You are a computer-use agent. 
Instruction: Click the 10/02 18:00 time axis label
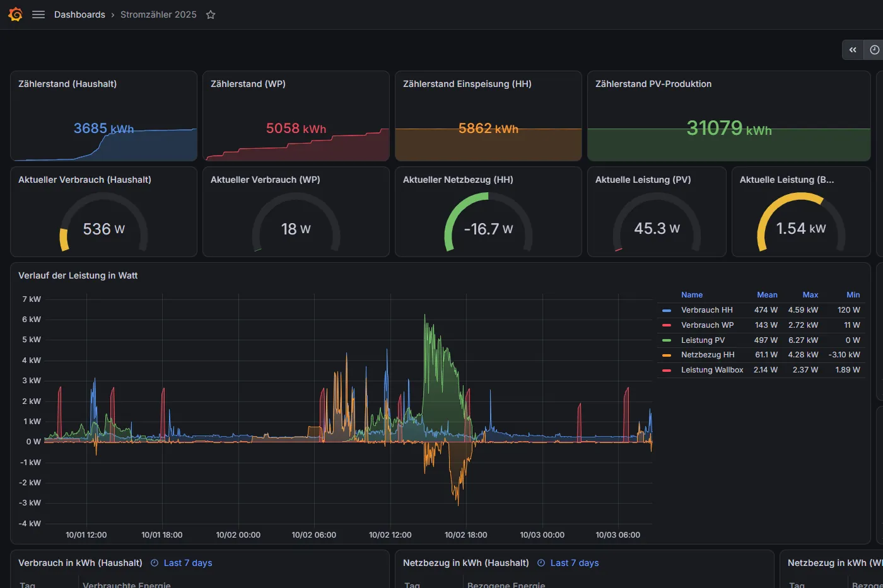[x=466, y=535]
